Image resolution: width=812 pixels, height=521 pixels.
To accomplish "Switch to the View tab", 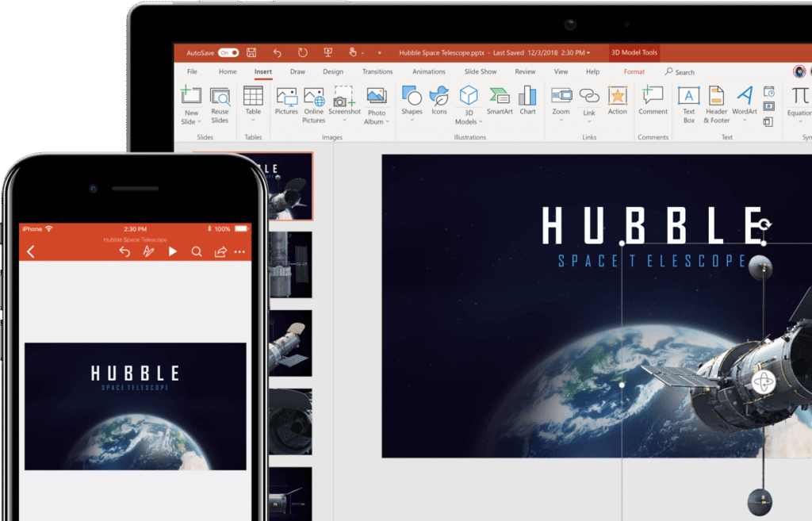I will [x=561, y=71].
